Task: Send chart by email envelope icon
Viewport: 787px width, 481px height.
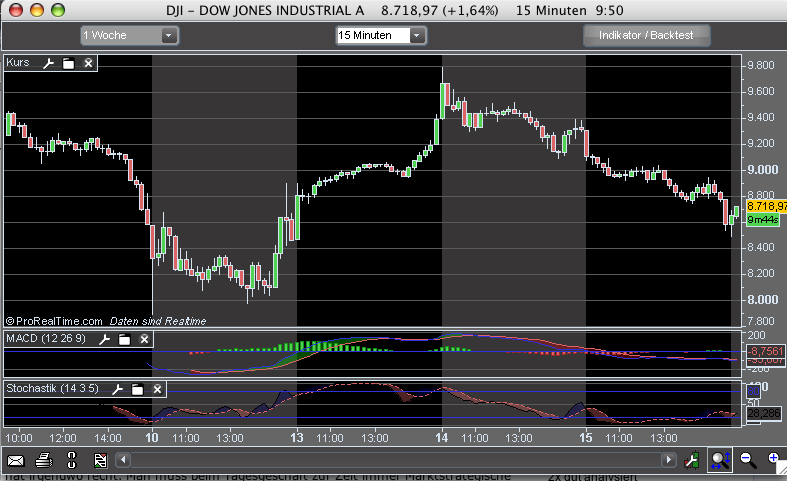Action: [x=16, y=460]
